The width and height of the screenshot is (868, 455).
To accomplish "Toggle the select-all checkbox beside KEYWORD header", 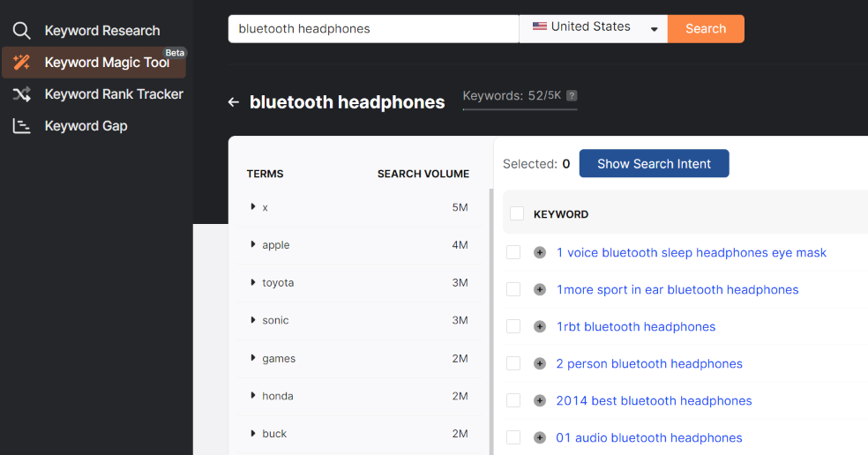I will coord(517,213).
